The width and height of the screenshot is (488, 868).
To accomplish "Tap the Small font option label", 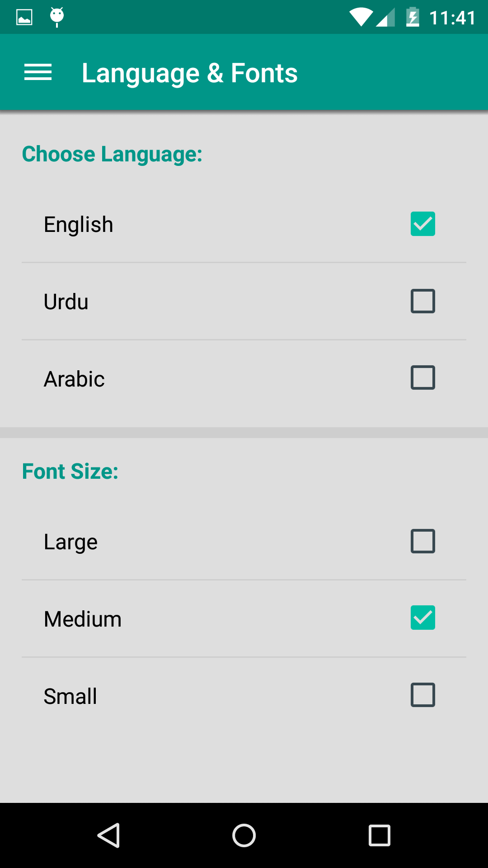I will (x=70, y=696).
